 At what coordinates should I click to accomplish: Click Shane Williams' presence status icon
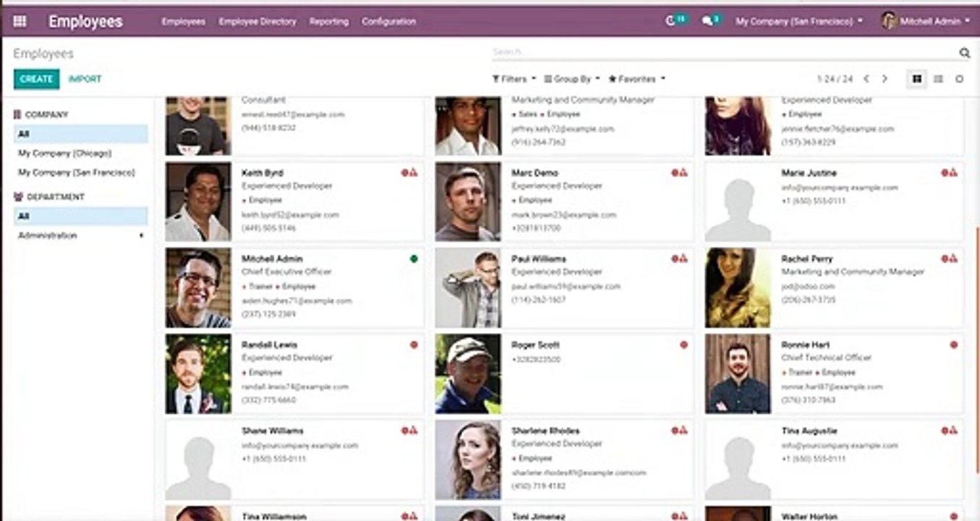pos(409,431)
